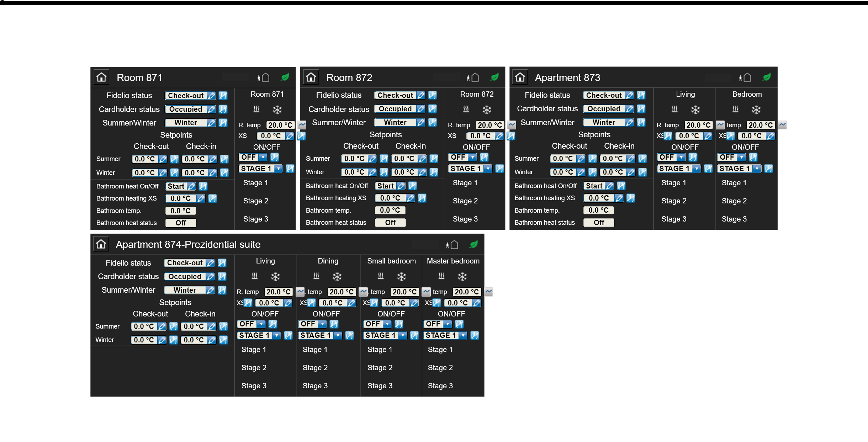
Task: Click Stage 3 under the Bedroom column
Action: pyautogui.click(x=734, y=219)
